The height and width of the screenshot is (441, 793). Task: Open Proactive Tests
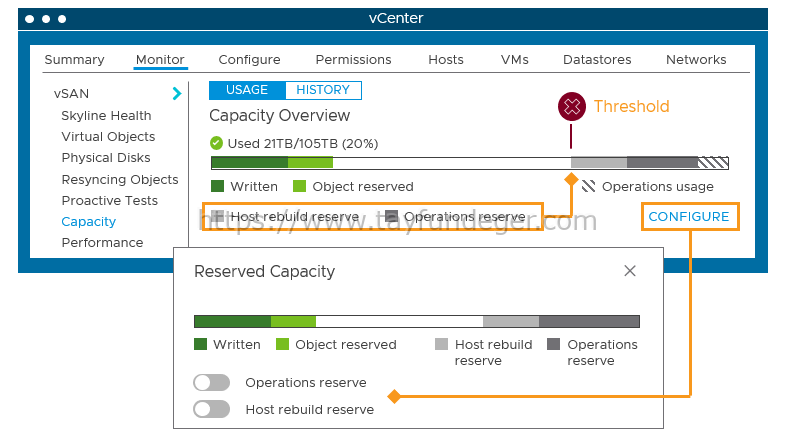[x=110, y=201]
